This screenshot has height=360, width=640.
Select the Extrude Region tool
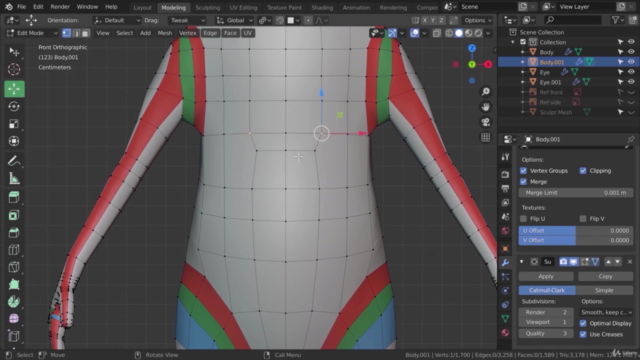pyautogui.click(x=14, y=198)
